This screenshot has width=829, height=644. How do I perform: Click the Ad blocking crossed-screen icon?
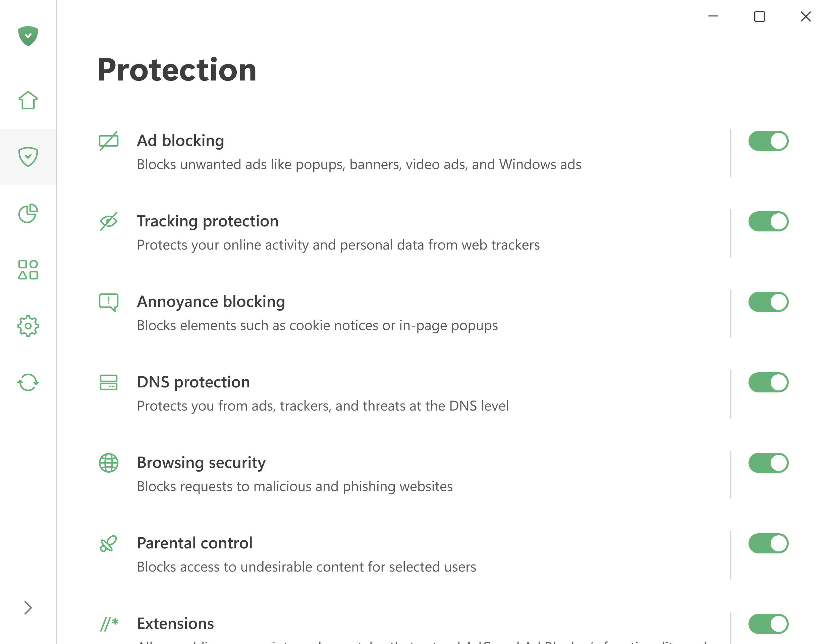click(109, 141)
